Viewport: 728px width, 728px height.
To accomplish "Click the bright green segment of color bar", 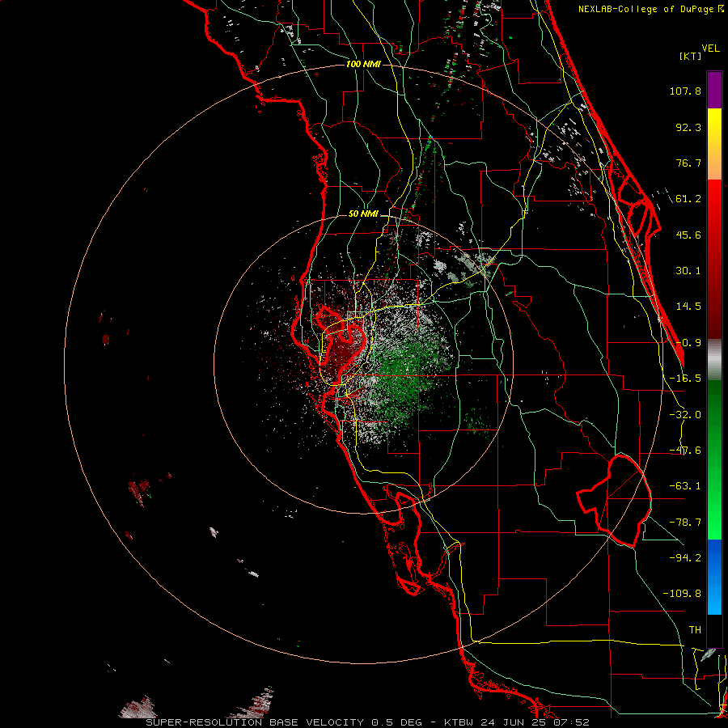I will (714, 459).
